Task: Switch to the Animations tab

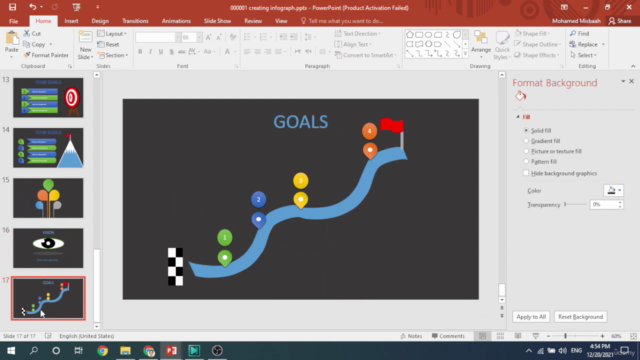Action: pyautogui.click(x=176, y=21)
